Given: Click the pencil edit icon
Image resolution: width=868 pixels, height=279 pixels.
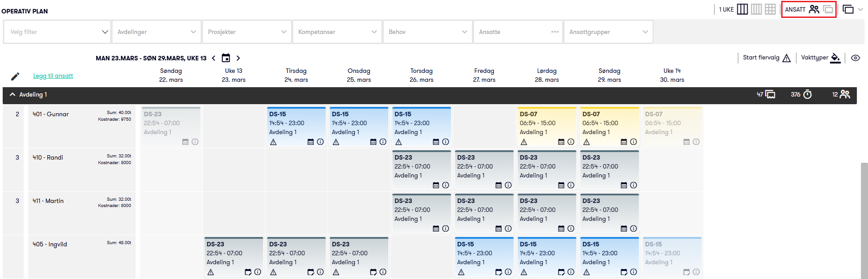Looking at the screenshot, I should pos(15,76).
